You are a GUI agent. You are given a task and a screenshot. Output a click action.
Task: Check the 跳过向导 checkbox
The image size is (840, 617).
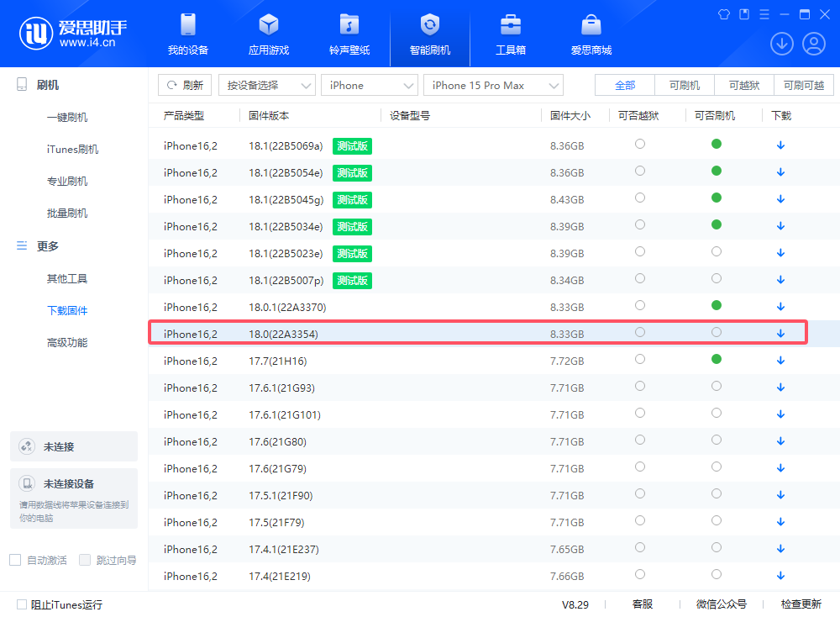pyautogui.click(x=85, y=559)
